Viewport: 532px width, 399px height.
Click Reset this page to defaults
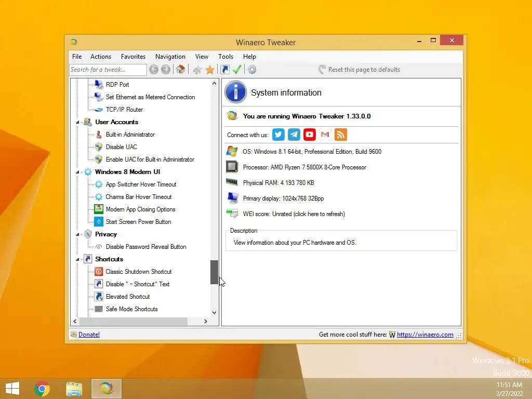[360, 70]
